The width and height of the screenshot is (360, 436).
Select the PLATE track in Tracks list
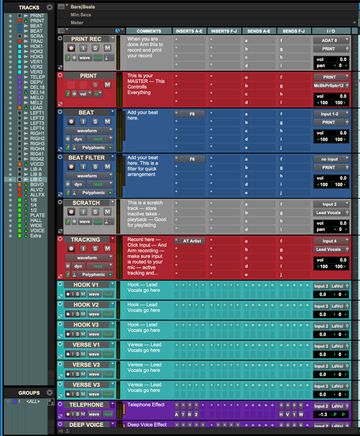click(x=37, y=215)
